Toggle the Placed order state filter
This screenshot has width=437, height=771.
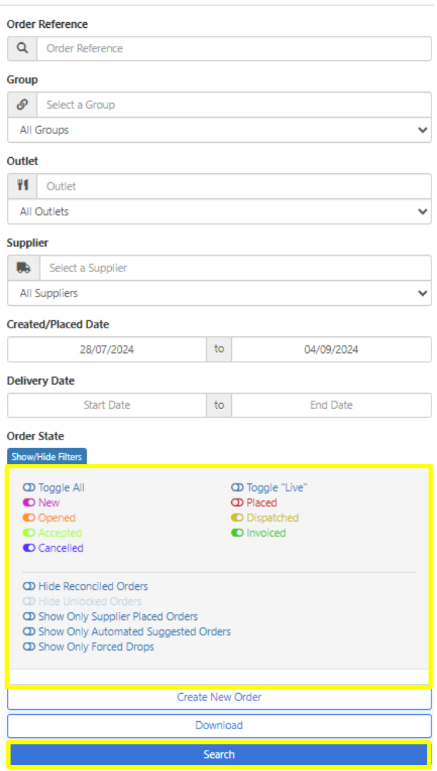click(254, 503)
